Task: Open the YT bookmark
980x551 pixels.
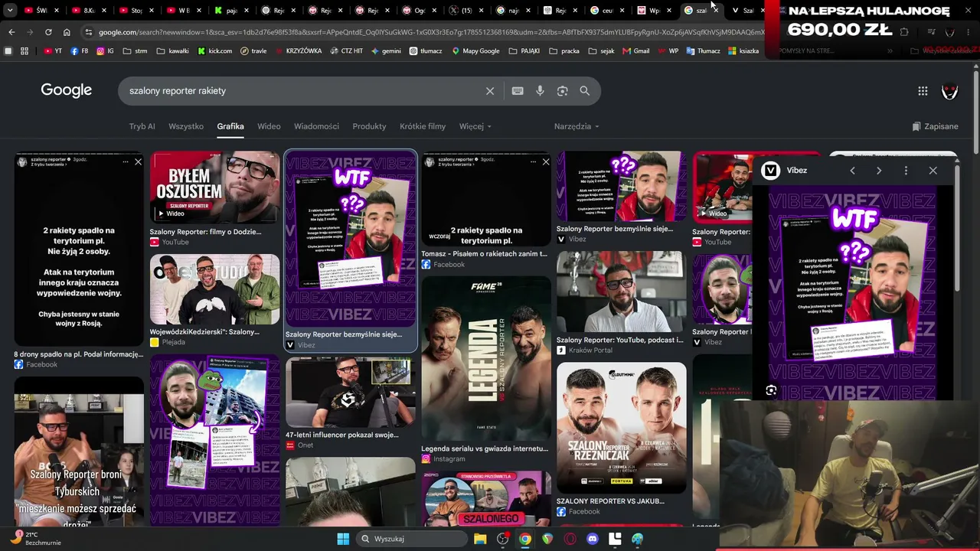Action: 53,51
